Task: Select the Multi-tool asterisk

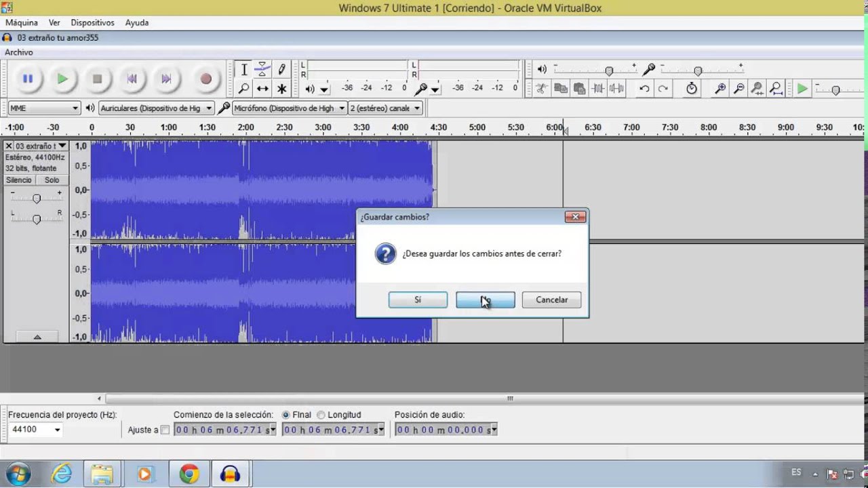Action: click(x=281, y=88)
